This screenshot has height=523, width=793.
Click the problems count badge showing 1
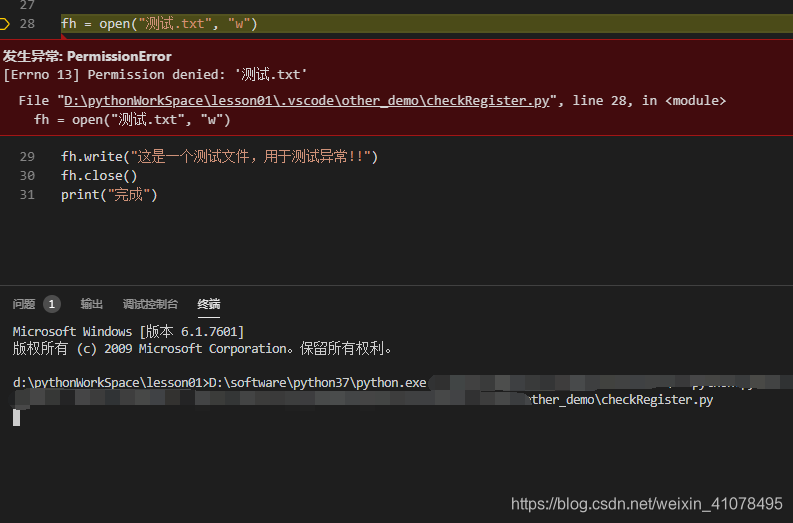tap(52, 304)
